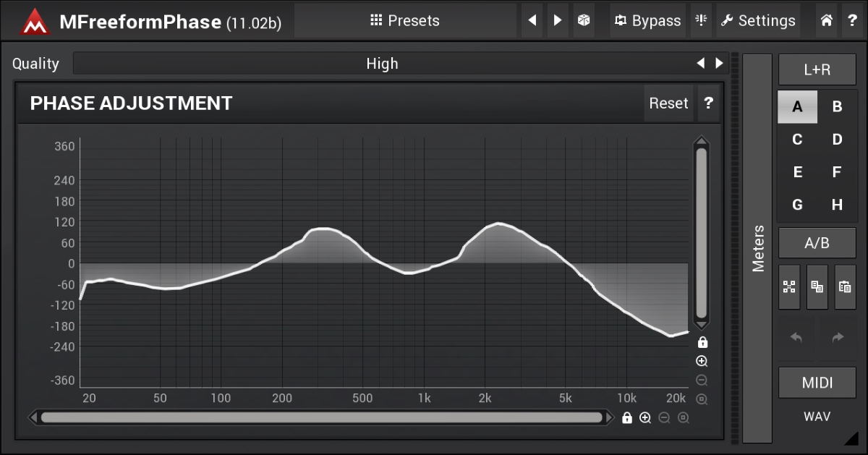Click the plugin title MFreeformPhase
Screen dimensions: 868x455
click(140, 22)
